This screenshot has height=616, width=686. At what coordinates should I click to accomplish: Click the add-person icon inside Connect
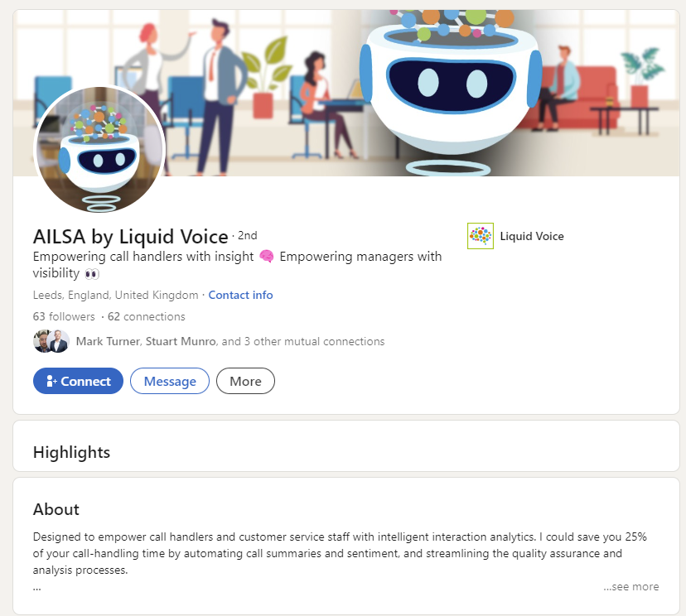coord(51,381)
